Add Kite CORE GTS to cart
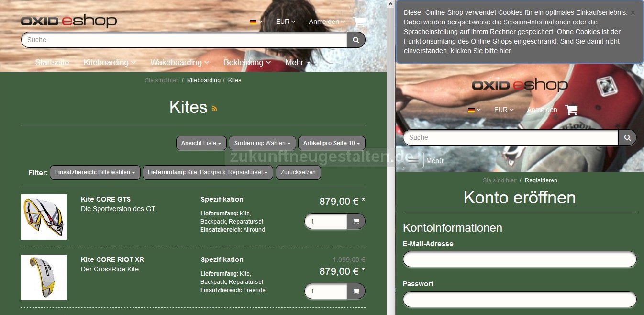The image size is (644, 315). click(356, 222)
